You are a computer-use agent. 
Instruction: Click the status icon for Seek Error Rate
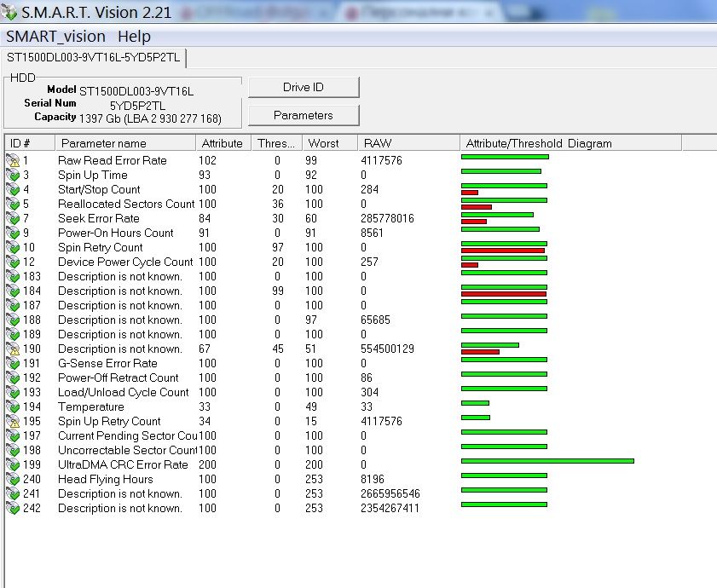pyautogui.click(x=13, y=218)
